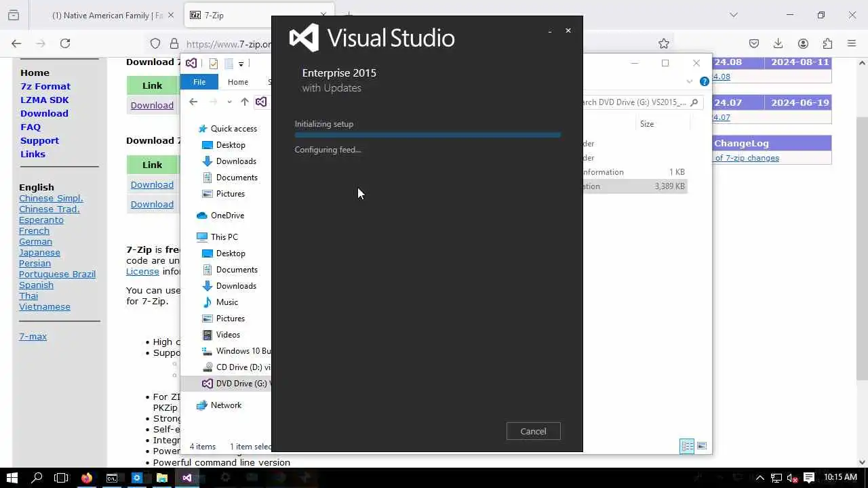Select Documents under Quick access
This screenshot has height=488, width=868.
pyautogui.click(x=237, y=178)
